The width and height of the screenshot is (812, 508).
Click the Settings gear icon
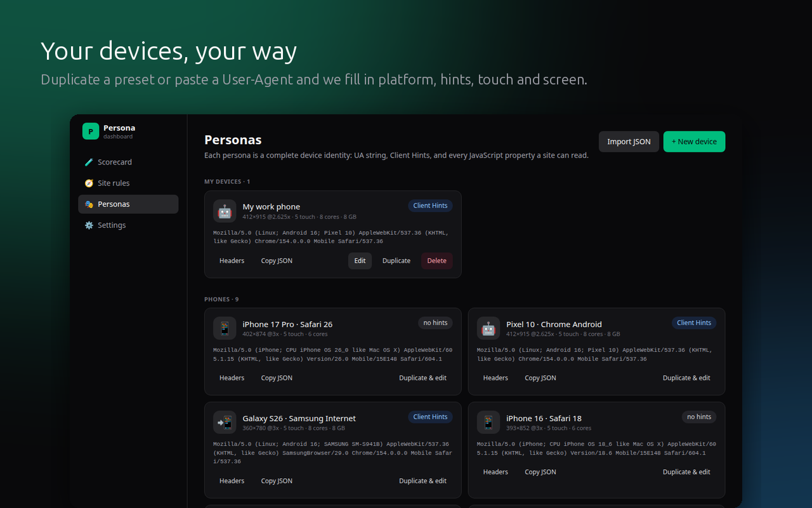[89, 225]
